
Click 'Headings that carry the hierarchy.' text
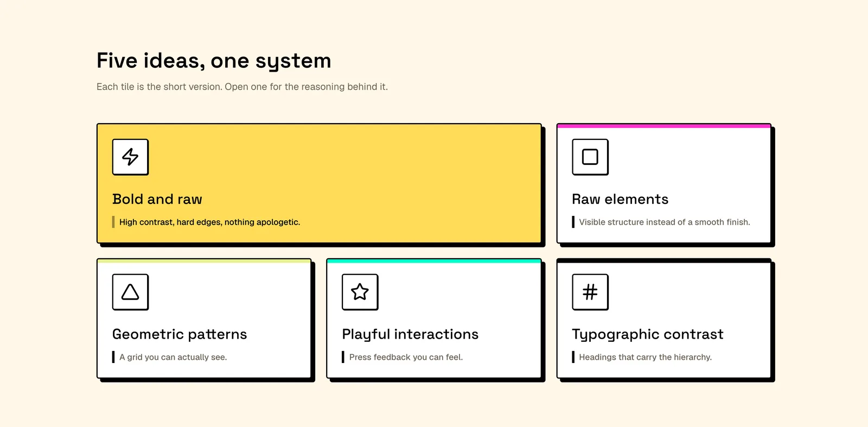[x=645, y=357]
